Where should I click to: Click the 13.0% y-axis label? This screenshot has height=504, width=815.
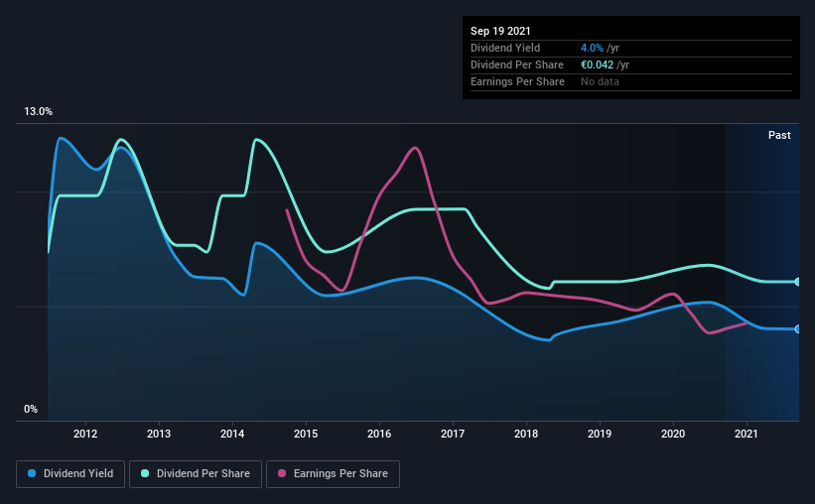tap(38, 112)
